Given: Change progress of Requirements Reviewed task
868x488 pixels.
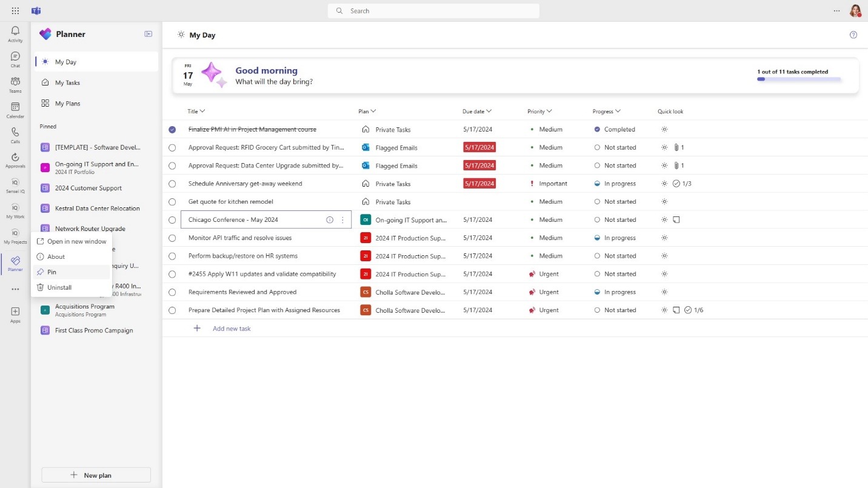Looking at the screenshot, I should [615, 292].
